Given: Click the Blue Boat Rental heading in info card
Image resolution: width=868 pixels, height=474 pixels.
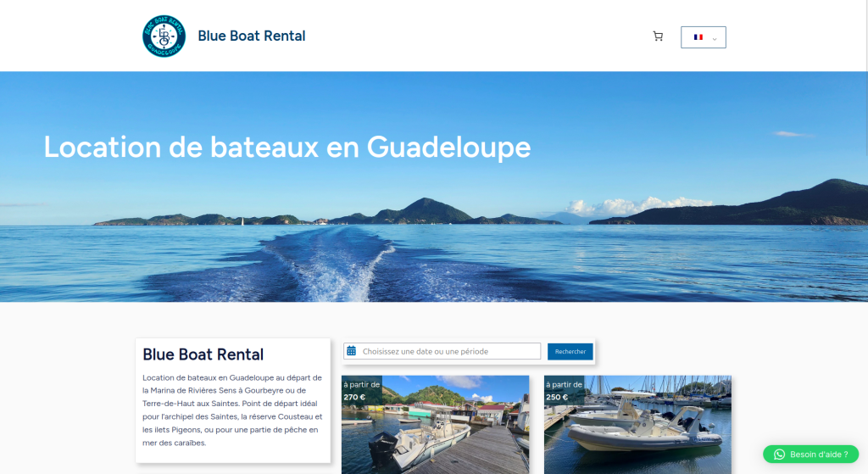Looking at the screenshot, I should (203, 354).
